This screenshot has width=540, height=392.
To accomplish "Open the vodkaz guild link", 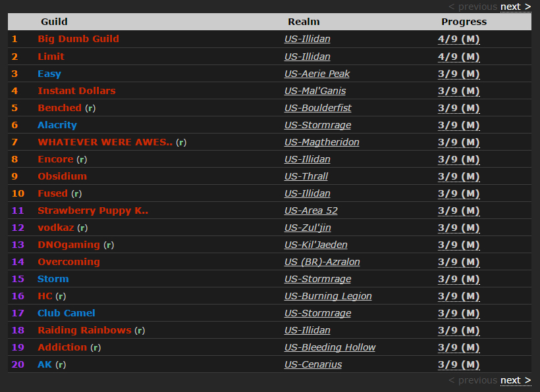I will (x=56, y=228).
